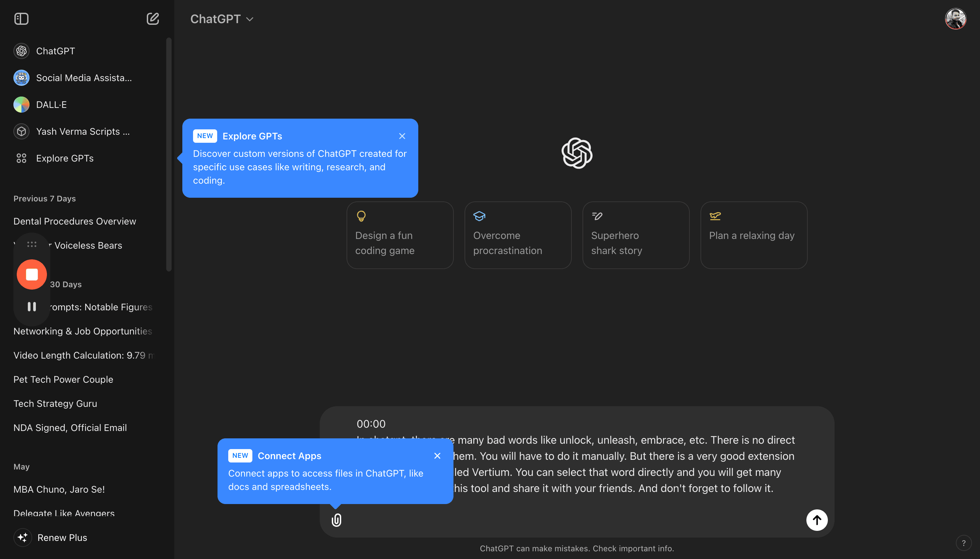
Task: Select the Overcome procrastination suggestion card
Action: click(x=518, y=235)
